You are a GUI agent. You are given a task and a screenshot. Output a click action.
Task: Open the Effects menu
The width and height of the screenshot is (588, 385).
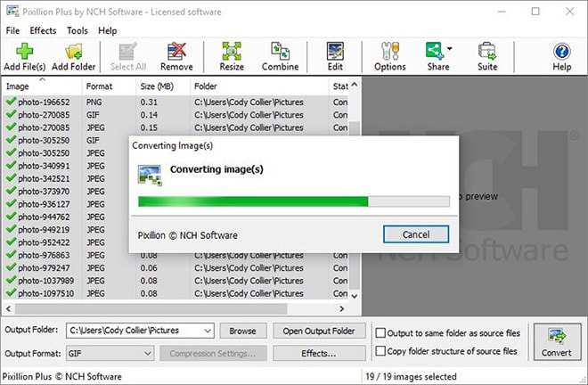(x=43, y=31)
